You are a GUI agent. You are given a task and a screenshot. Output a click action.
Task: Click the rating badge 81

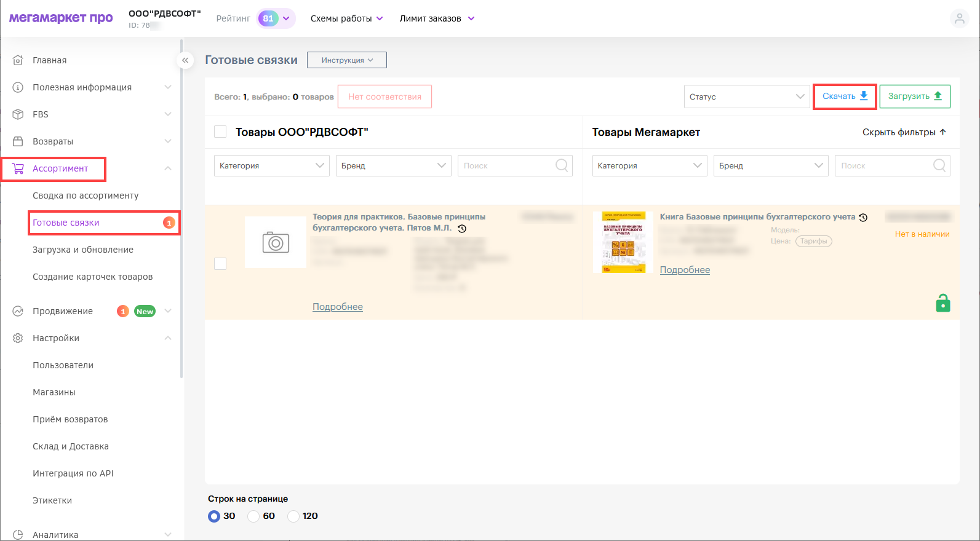pos(268,18)
